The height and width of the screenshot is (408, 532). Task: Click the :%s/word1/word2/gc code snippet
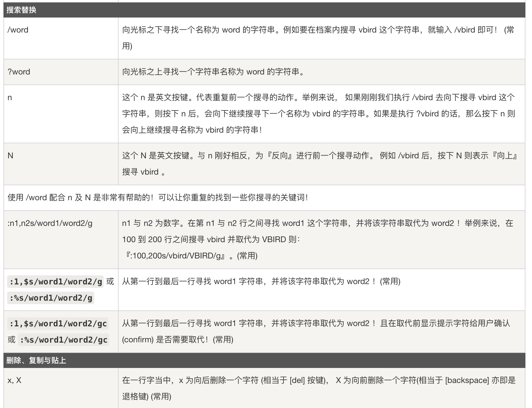[64, 340]
